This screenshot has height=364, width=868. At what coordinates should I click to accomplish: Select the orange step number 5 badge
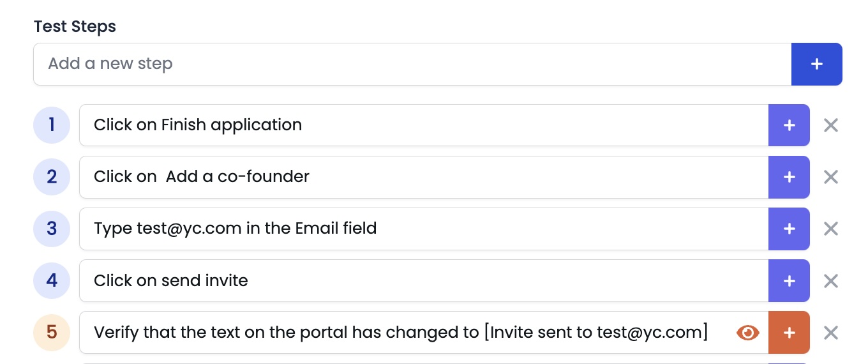click(52, 332)
